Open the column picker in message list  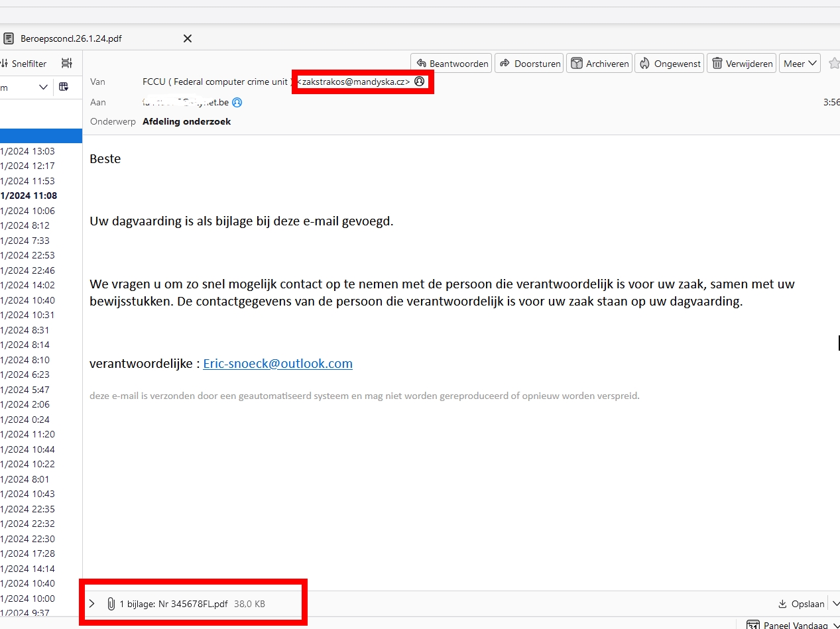[64, 87]
